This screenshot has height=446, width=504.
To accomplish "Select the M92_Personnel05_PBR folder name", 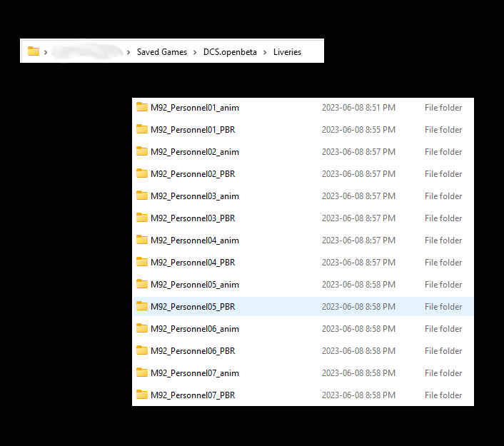I will (x=193, y=307).
